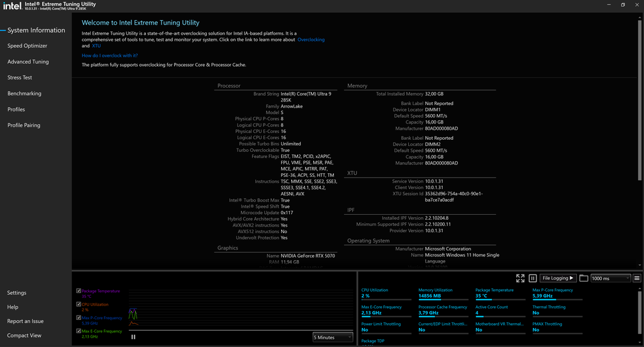Click the PMAX Throttling monitor tile

(557, 327)
